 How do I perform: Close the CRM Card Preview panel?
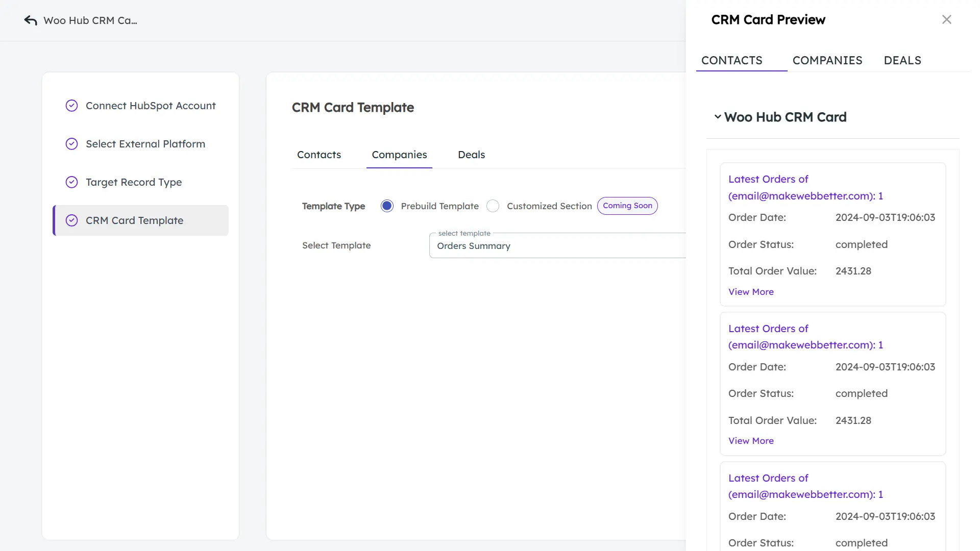point(947,19)
